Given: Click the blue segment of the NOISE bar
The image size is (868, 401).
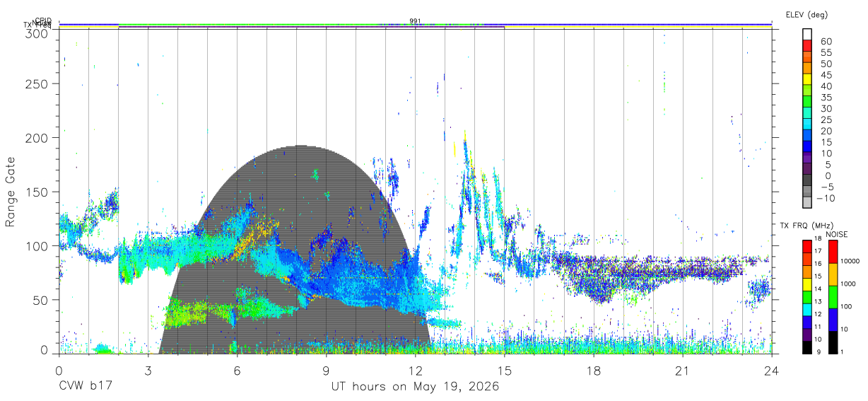Looking at the screenshot, I should coord(833,320).
